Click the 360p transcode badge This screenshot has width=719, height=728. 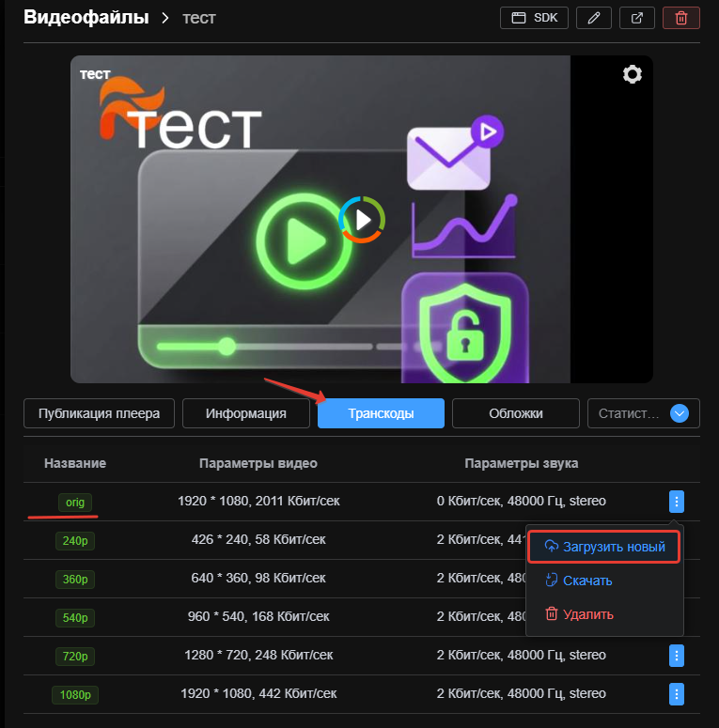tap(75, 580)
